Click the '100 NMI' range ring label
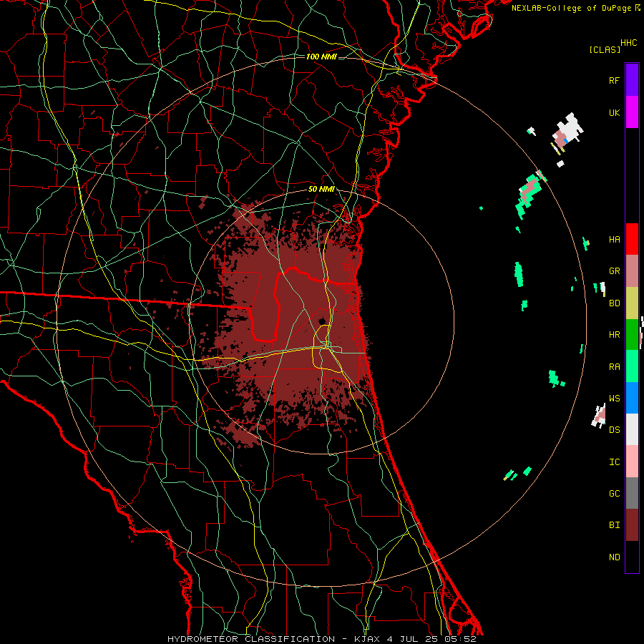The height and width of the screenshot is (644, 644). 321,57
